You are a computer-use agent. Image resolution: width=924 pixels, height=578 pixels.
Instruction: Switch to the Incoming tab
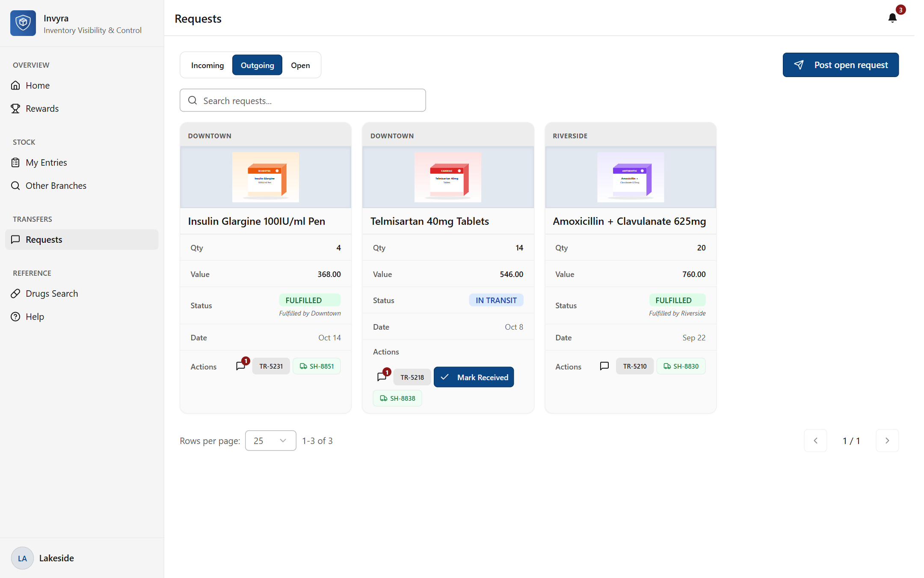point(207,65)
